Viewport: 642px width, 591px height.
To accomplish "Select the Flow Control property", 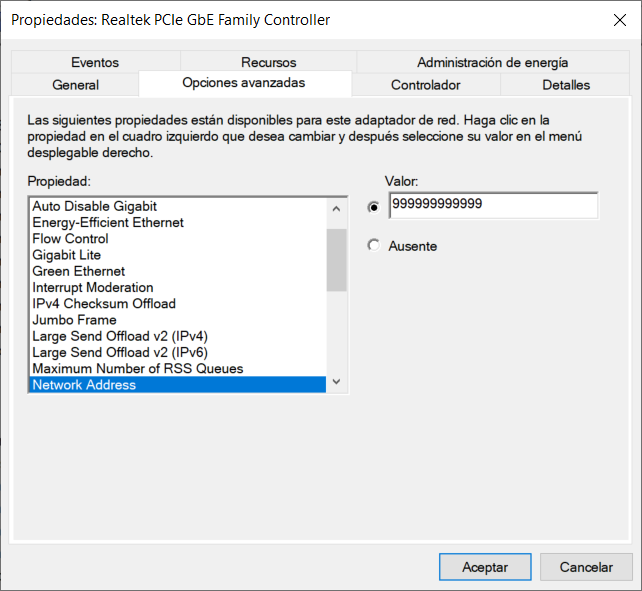I will point(70,239).
